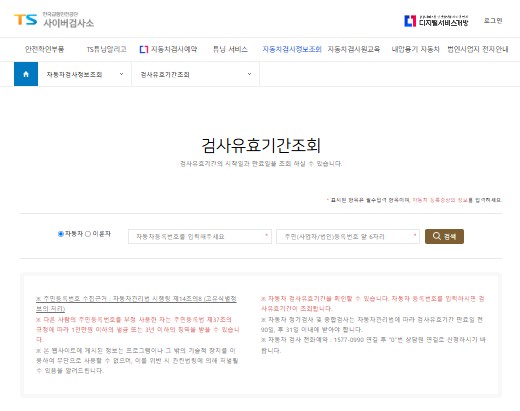Open the 내압용기 자동차 menu
The width and height of the screenshot is (520, 411).
[415, 49]
